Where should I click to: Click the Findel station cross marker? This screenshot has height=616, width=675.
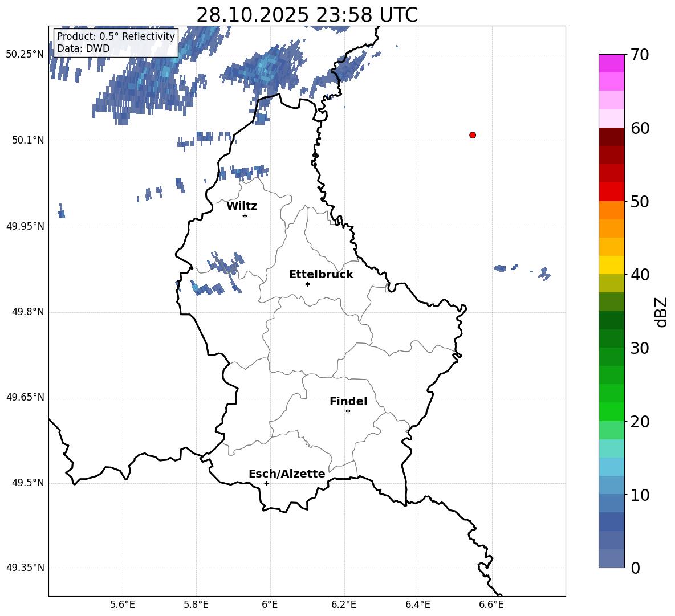(x=348, y=411)
